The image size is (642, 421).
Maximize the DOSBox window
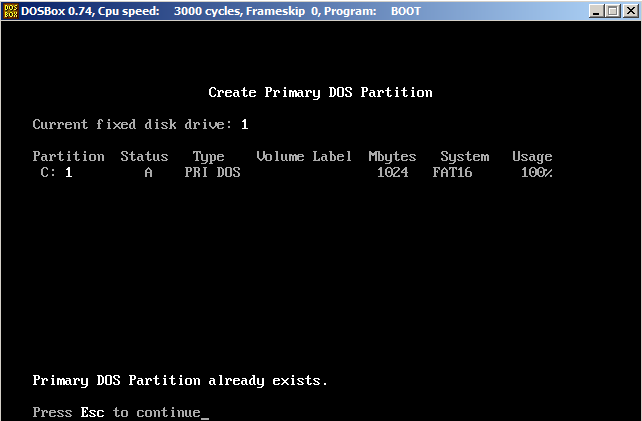(613, 11)
